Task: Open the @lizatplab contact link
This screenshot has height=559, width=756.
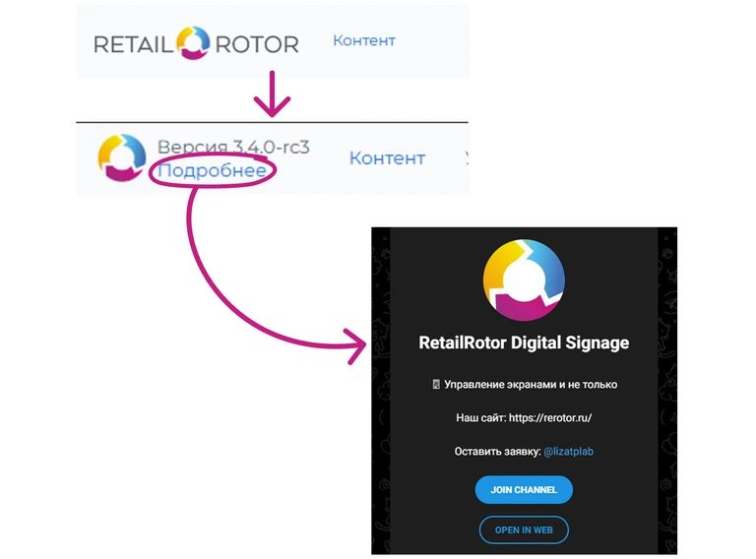Action: 568,452
